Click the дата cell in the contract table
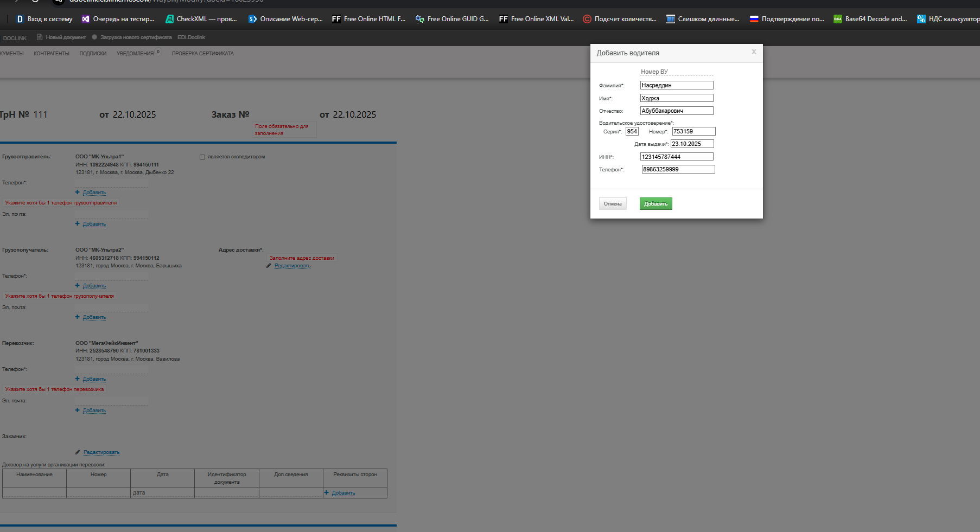Screen dimensions: 980x532 (162, 493)
